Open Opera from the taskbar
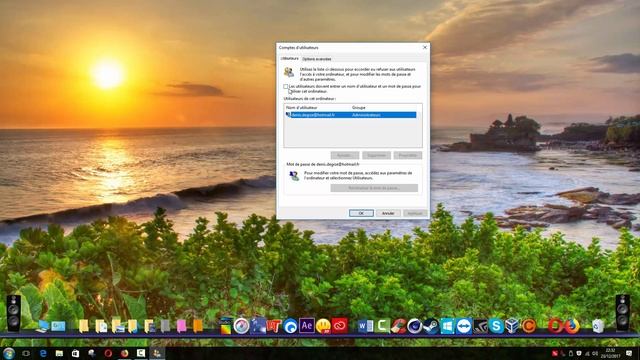This screenshot has height=360, width=640. pos(108,353)
